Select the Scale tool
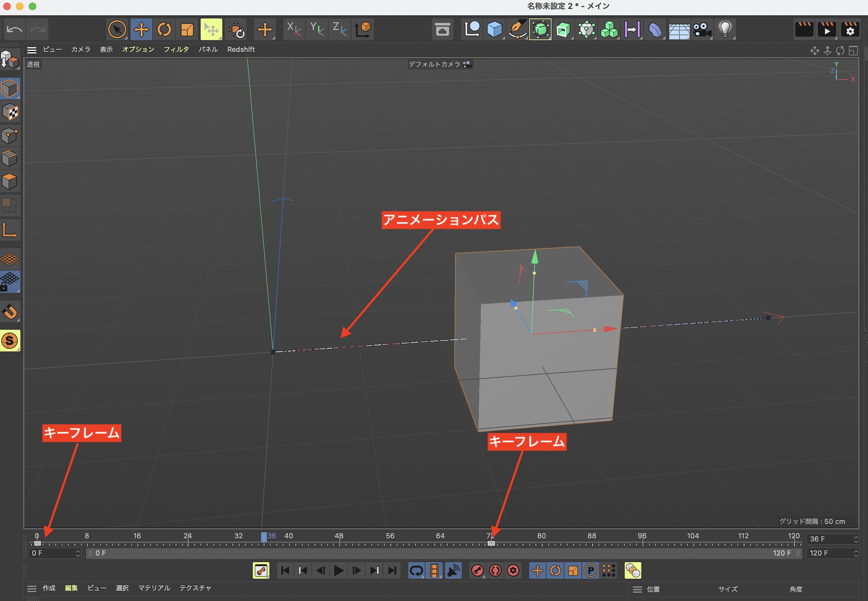This screenshot has height=601, width=868. [187, 30]
